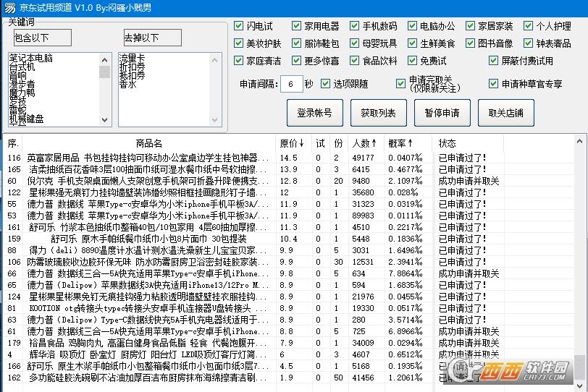Toggle the 美妆护肤 checkbox
588x392 pixels.
[x=238, y=43]
